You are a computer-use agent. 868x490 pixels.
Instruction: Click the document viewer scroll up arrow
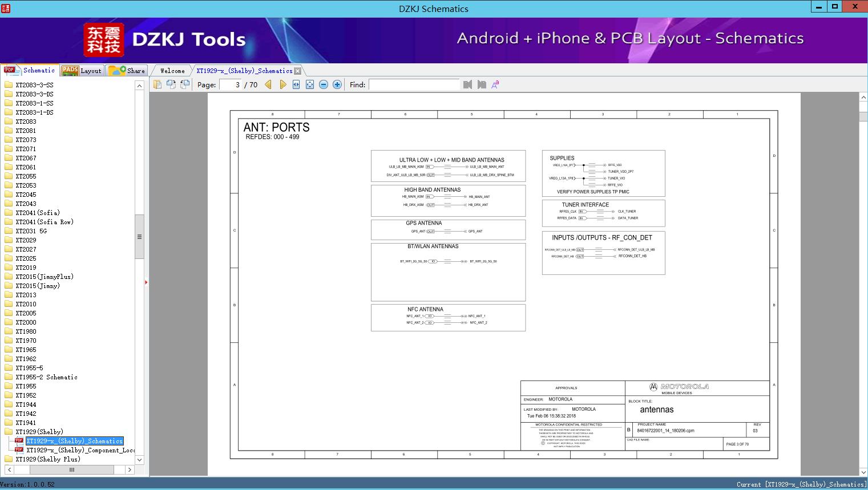[x=863, y=98]
